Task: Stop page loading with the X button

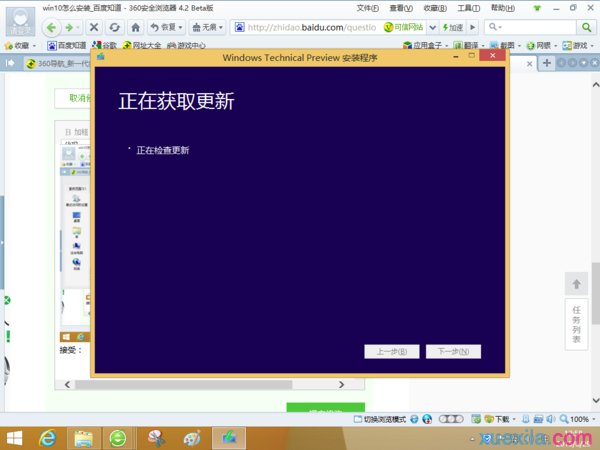Action: pyautogui.click(x=94, y=27)
